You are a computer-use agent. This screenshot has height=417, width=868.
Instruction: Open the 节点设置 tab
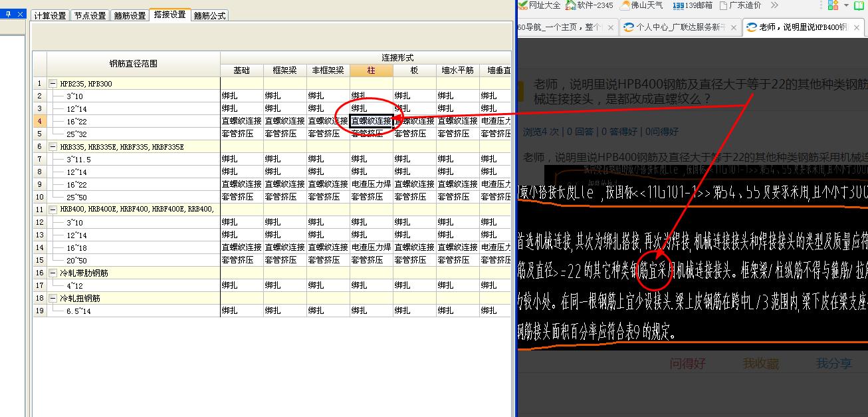(90, 15)
